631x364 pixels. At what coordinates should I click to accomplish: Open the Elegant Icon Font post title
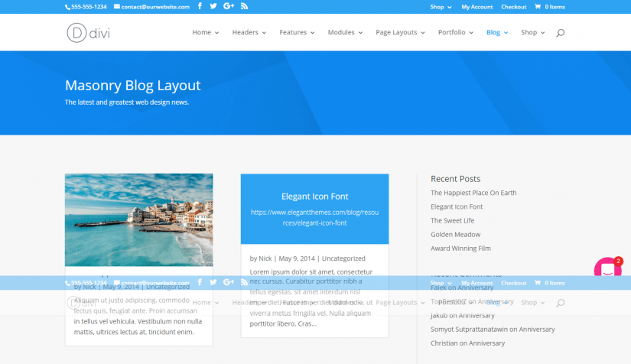click(314, 197)
